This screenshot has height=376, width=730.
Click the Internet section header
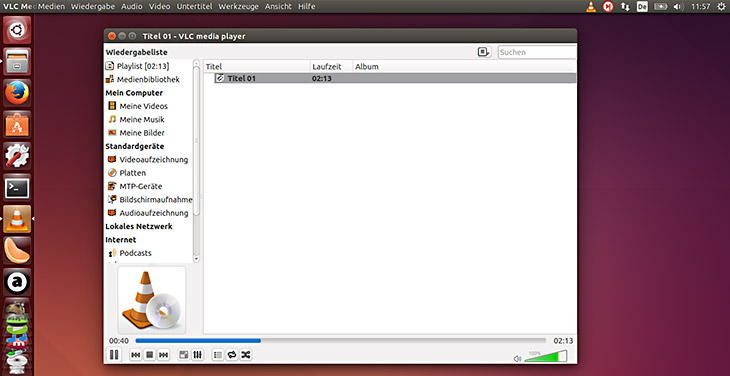(x=121, y=240)
